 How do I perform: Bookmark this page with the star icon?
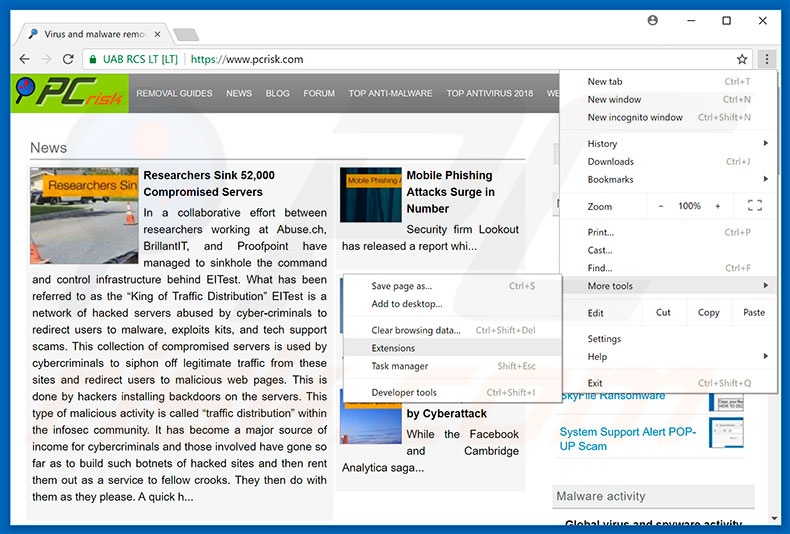(742, 59)
